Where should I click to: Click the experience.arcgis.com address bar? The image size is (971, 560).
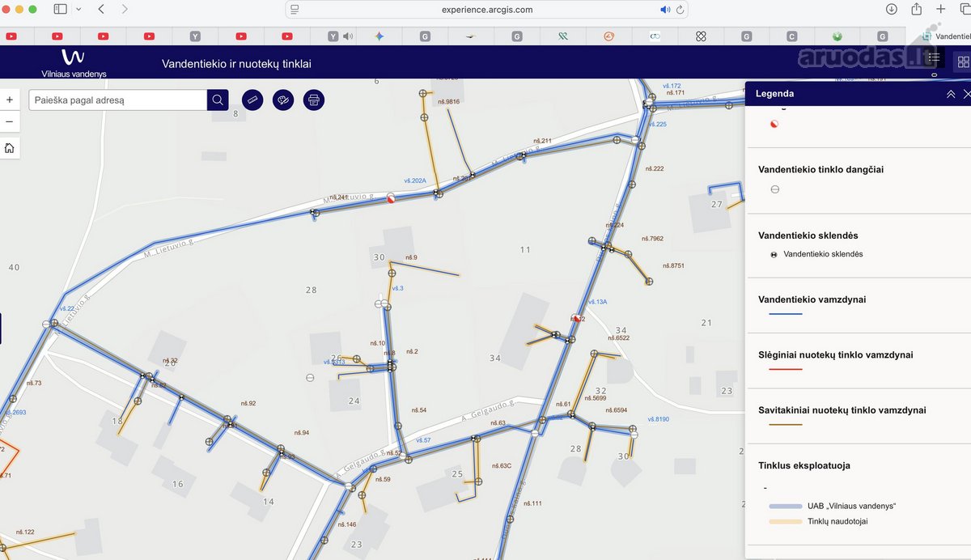tap(487, 10)
